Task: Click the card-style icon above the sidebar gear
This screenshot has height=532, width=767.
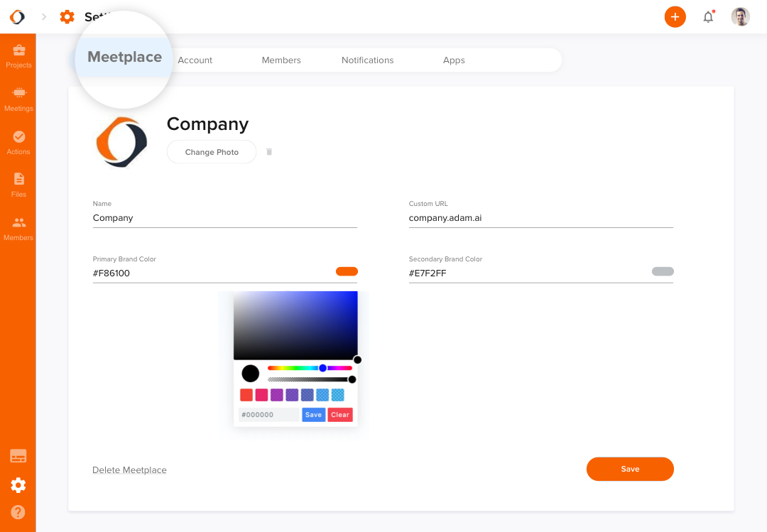Action: (18, 456)
